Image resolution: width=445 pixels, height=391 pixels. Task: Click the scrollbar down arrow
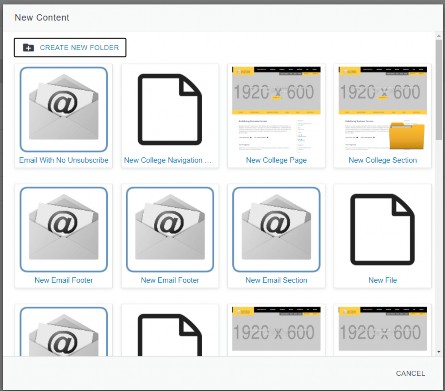coord(439,352)
